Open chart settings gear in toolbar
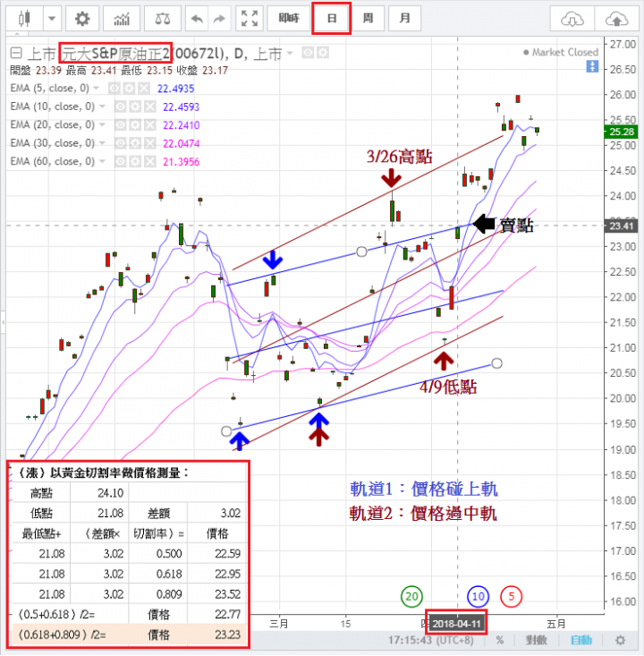 tap(82, 19)
